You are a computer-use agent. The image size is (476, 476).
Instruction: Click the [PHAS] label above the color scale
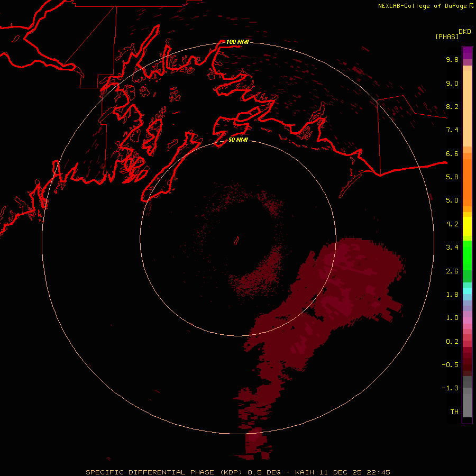(x=447, y=36)
